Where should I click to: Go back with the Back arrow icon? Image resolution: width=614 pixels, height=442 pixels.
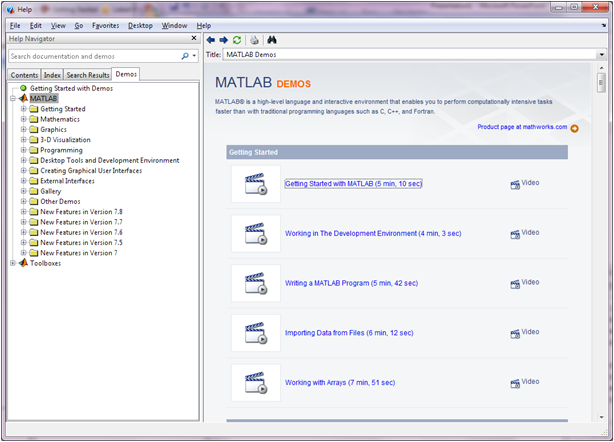coord(211,40)
